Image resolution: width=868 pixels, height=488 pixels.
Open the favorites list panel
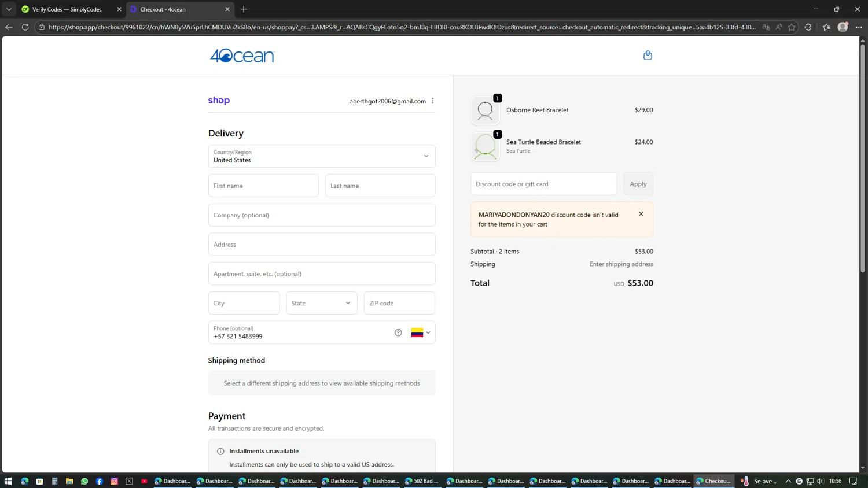826,27
